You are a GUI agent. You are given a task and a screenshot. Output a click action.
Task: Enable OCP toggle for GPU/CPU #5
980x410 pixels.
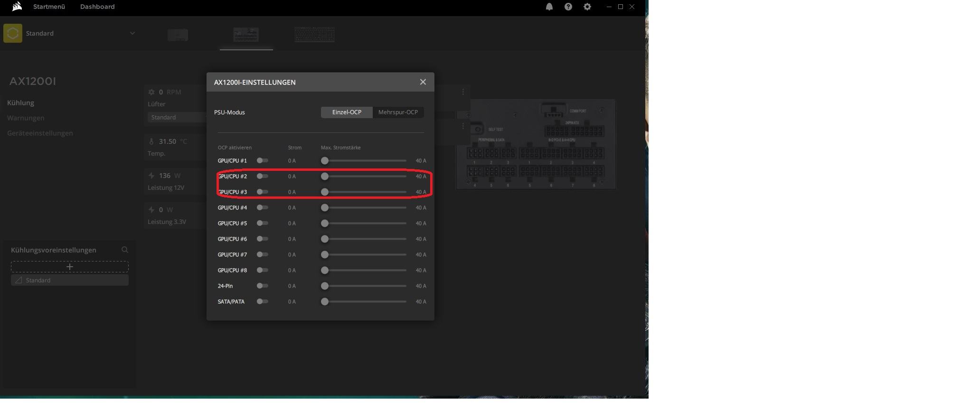pos(263,223)
